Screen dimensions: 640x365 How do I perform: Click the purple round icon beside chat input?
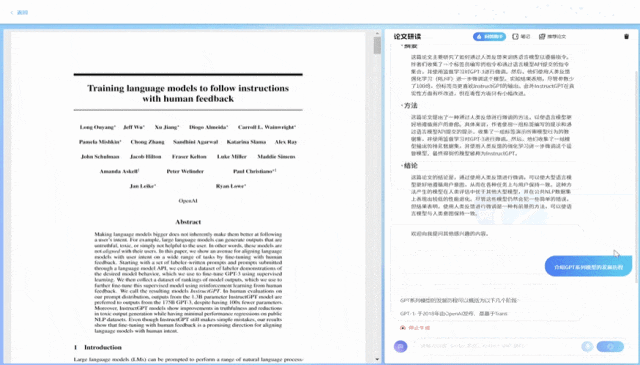tap(400, 347)
